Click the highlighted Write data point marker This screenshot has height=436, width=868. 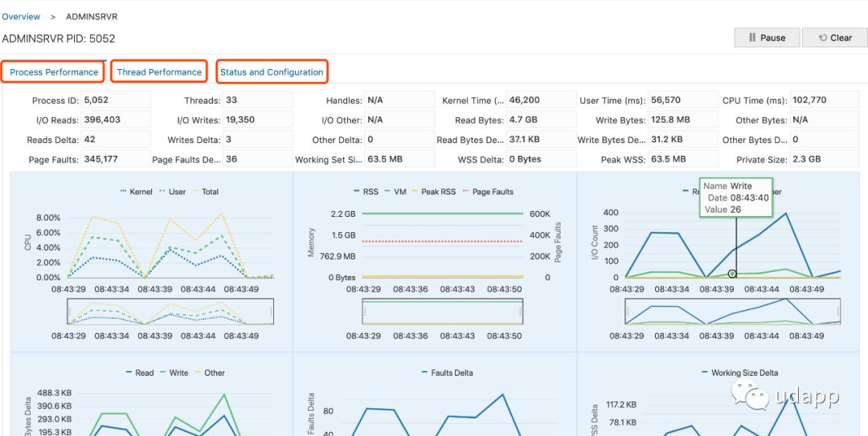[732, 274]
